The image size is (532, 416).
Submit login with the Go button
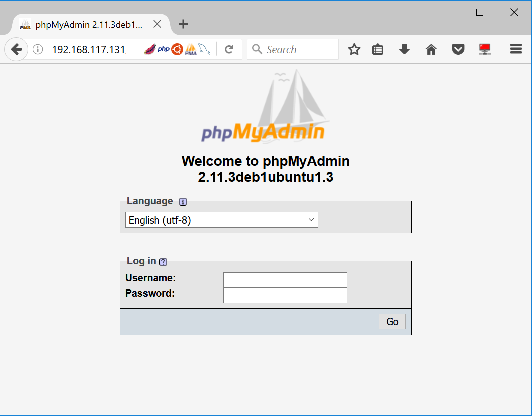point(392,321)
